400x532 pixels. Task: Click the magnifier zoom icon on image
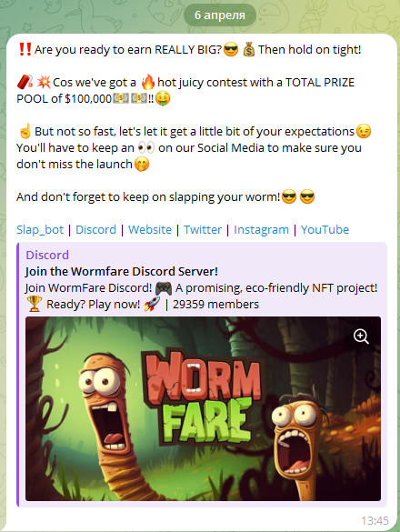pyautogui.click(x=361, y=336)
